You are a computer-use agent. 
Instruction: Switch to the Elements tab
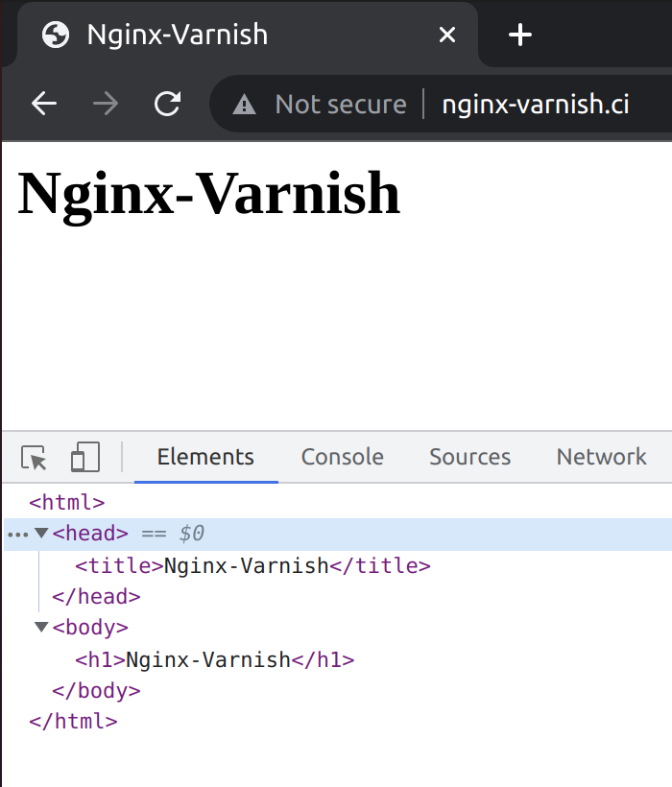(x=205, y=457)
